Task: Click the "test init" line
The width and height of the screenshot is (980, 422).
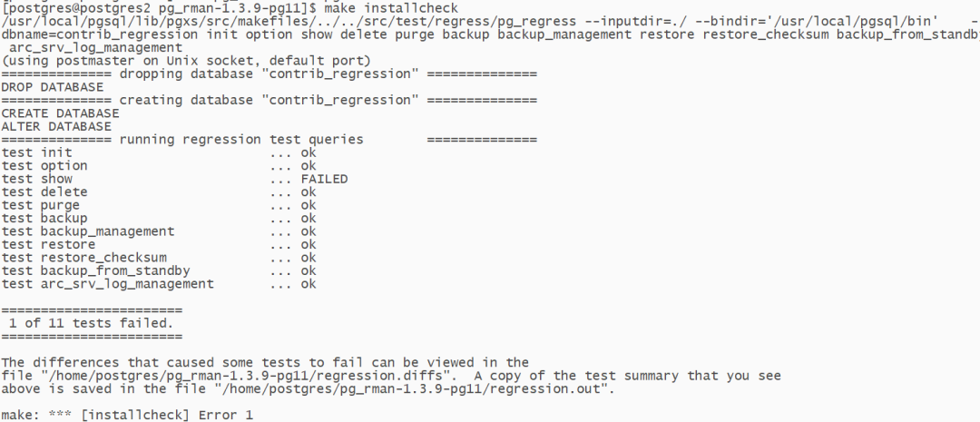Action: [37, 152]
